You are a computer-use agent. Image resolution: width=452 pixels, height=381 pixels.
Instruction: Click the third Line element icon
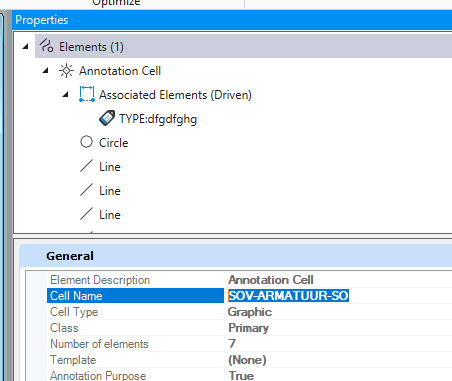coord(86,214)
